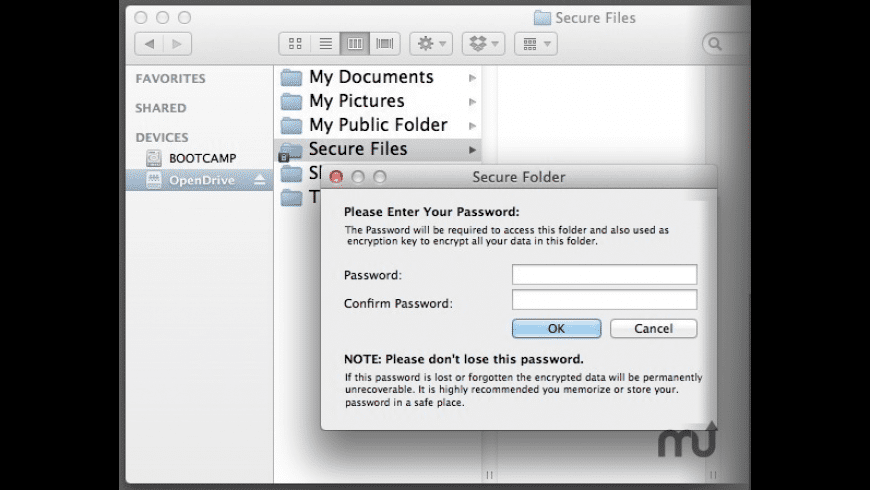Viewport: 870px width, 490px height.
Task: Open the Dropbox toolbar dropdown
Action: (x=484, y=44)
